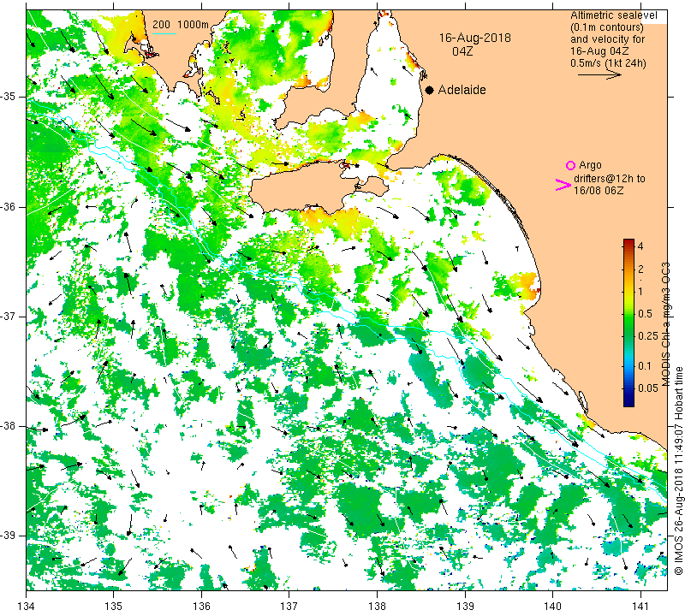Click the 'Argo' legend label
685x616 pixels.
click(590, 165)
